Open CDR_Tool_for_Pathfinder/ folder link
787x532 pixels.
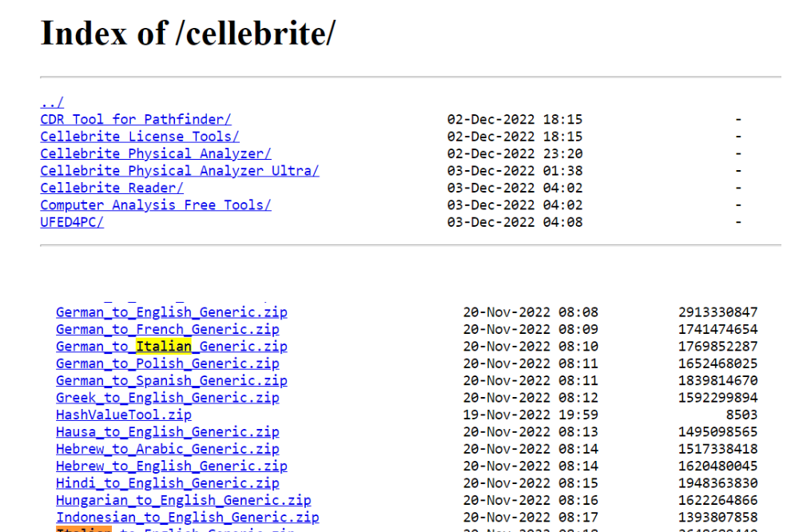coord(136,120)
